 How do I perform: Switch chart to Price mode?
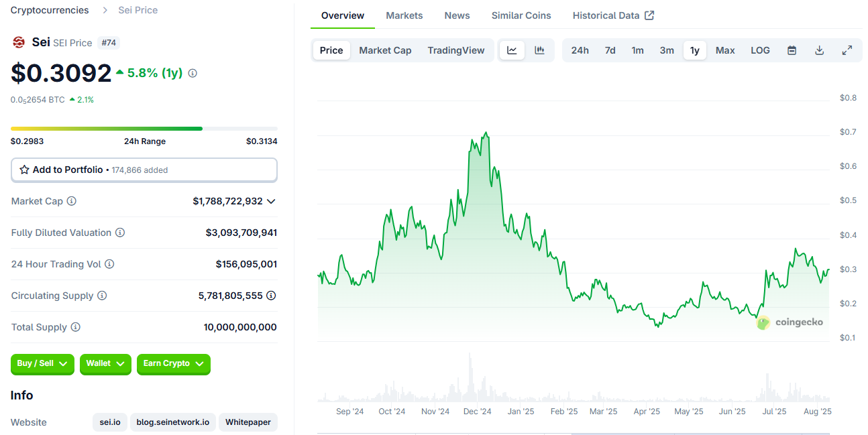point(331,50)
